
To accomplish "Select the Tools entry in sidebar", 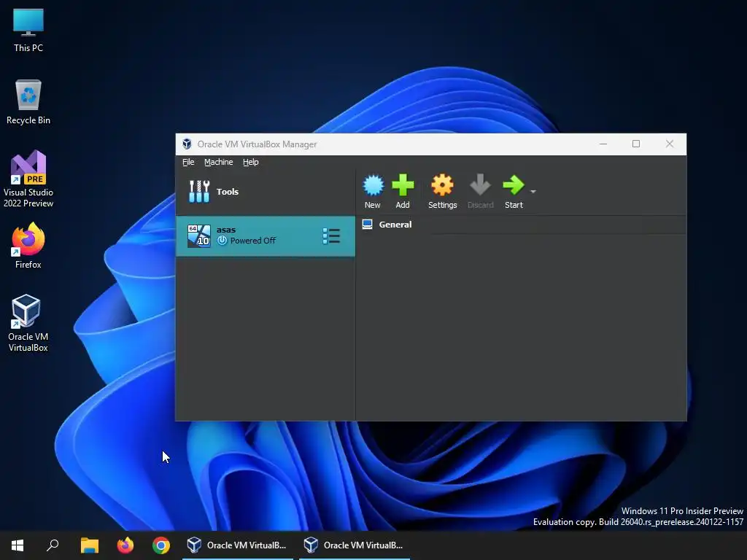I will pyautogui.click(x=266, y=192).
